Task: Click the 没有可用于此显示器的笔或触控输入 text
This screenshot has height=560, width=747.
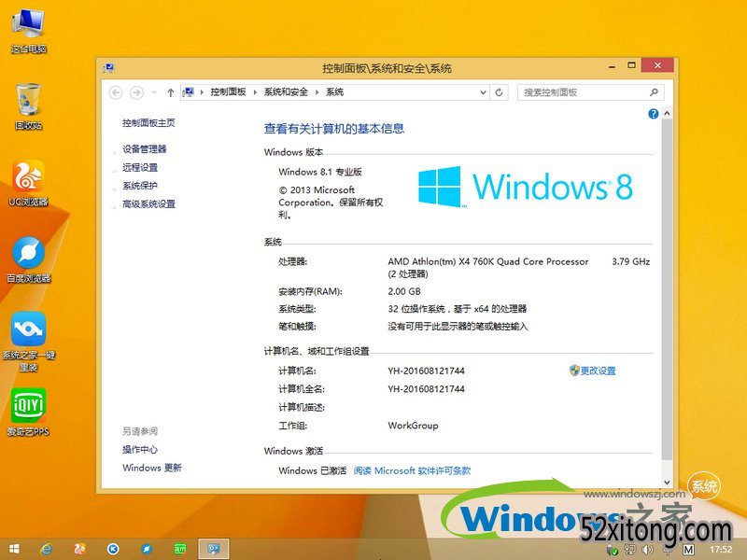Action: [458, 326]
